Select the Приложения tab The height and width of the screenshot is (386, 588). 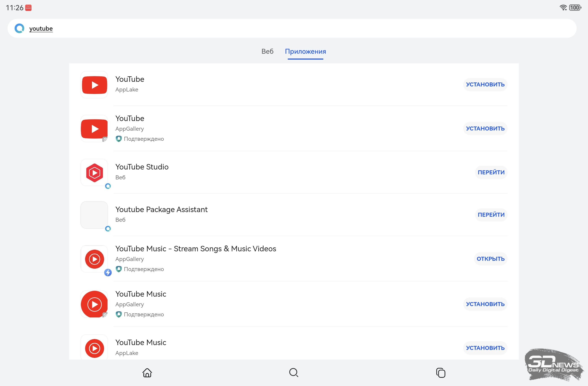coord(305,51)
